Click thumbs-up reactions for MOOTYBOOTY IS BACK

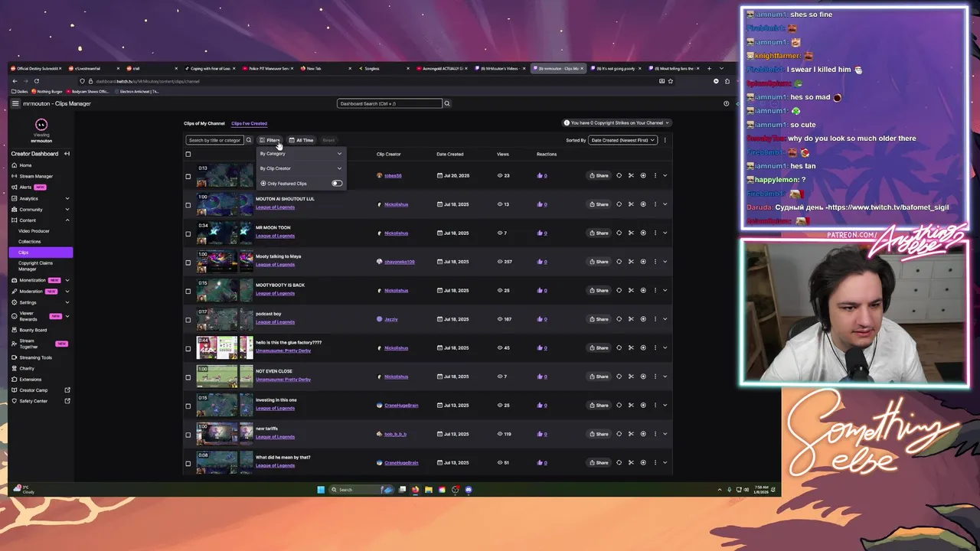(x=542, y=290)
